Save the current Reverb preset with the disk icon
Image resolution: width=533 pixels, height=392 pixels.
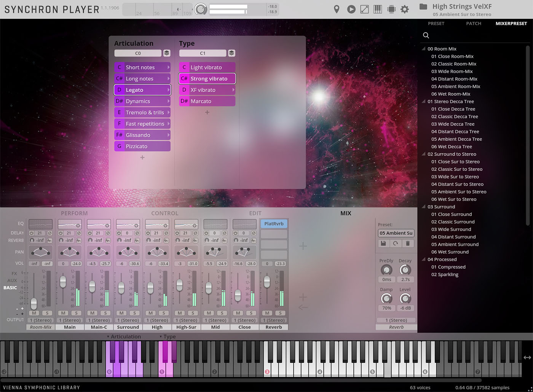point(383,243)
